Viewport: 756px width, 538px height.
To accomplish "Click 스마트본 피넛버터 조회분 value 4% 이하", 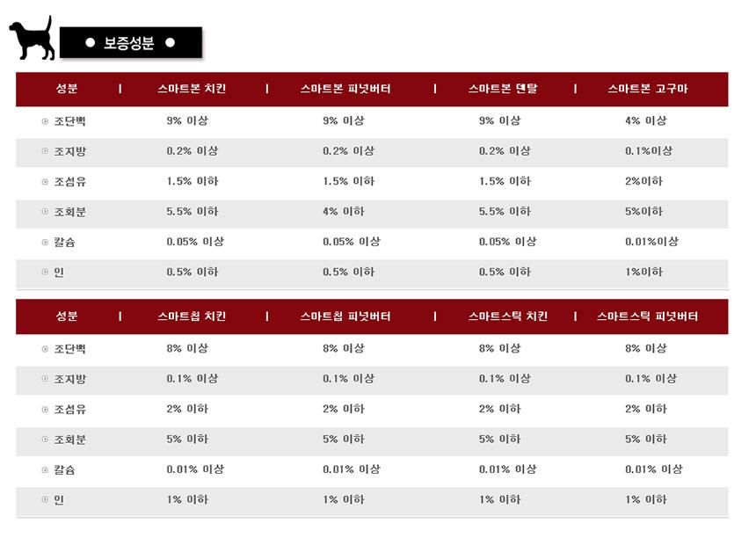I will pyautogui.click(x=343, y=211).
